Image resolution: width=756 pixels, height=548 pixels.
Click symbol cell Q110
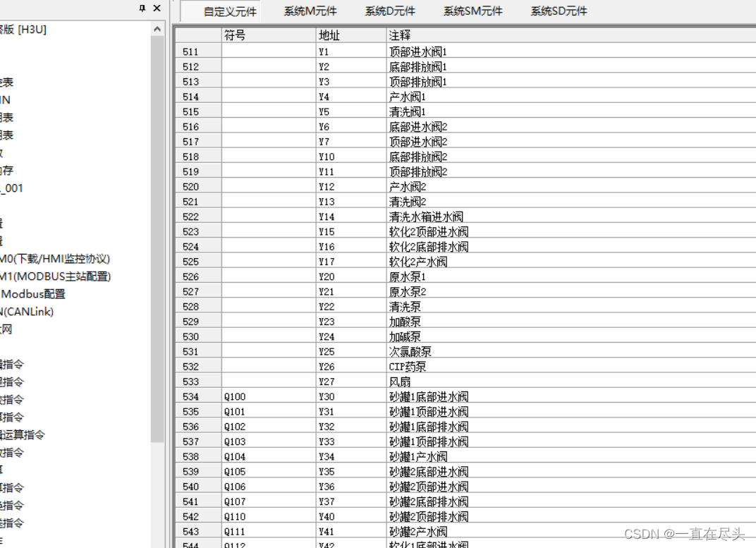click(x=269, y=516)
